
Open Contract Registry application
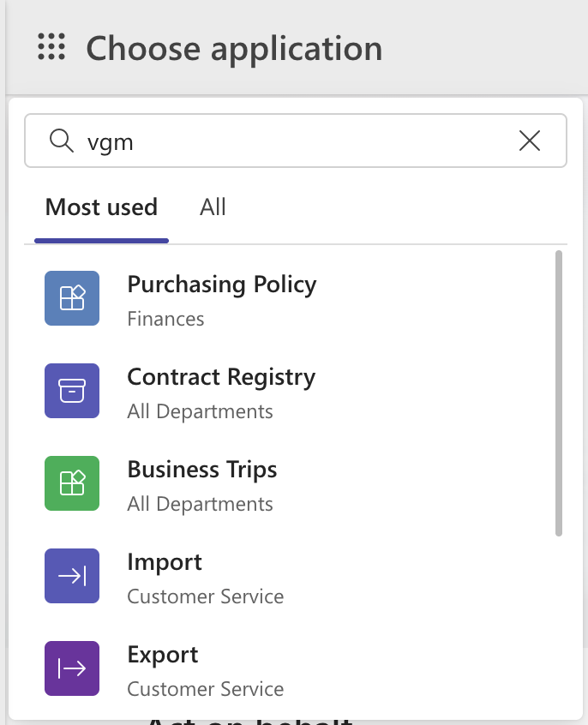[221, 377]
